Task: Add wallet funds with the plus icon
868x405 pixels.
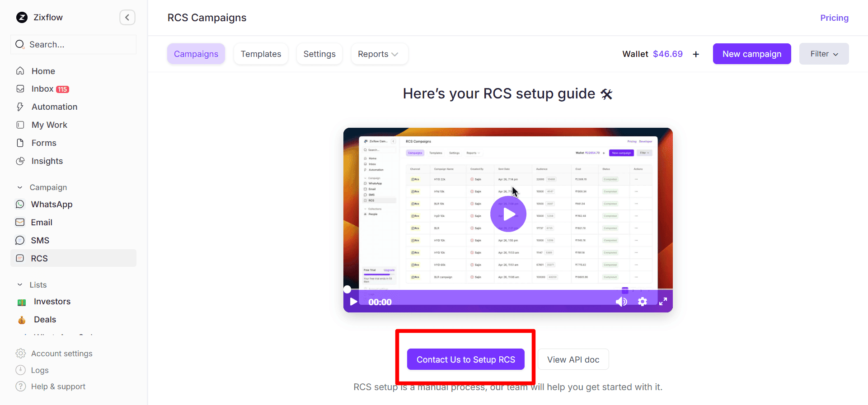Action: coord(696,54)
